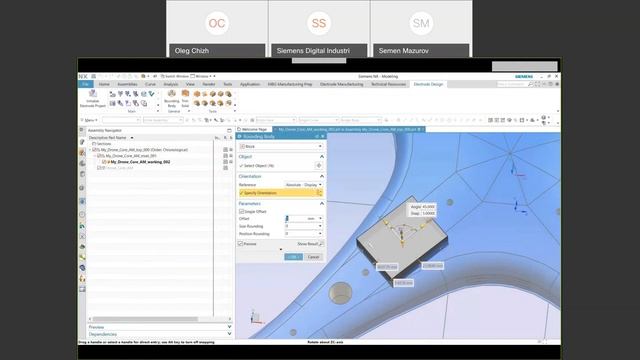Click the Switch Window icon
Viewport: 640px width, 360px height.
(162, 76)
